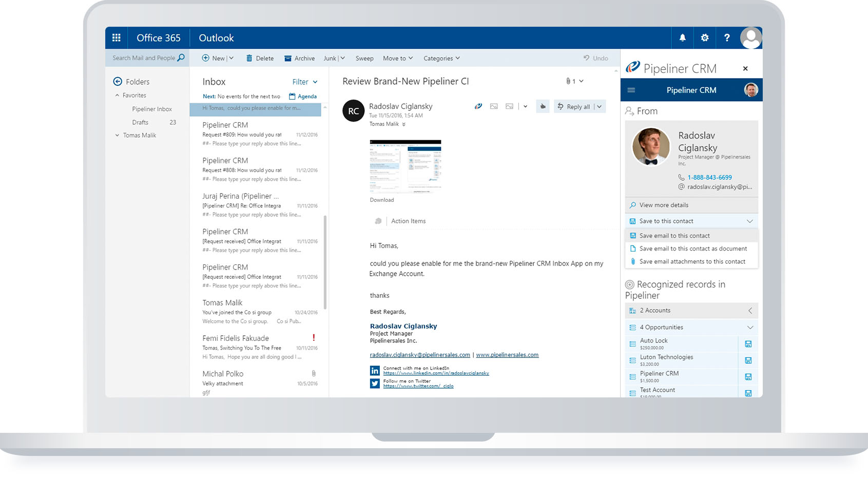
Task: Click the Reply all button
Action: pyautogui.click(x=574, y=106)
